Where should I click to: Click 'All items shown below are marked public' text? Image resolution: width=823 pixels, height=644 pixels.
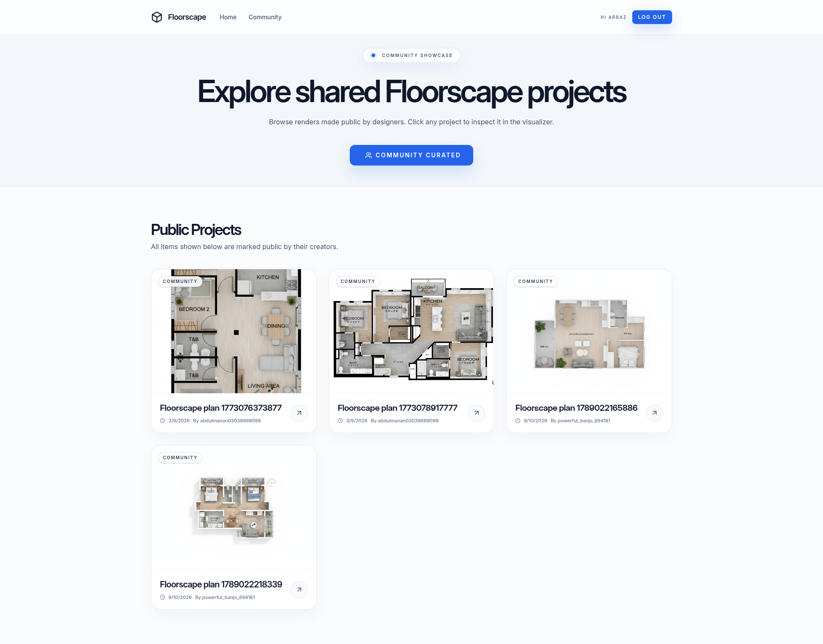pyautogui.click(x=244, y=247)
